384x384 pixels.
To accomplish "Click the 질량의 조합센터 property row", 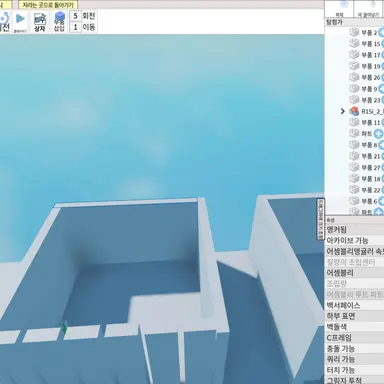I will tap(354, 262).
